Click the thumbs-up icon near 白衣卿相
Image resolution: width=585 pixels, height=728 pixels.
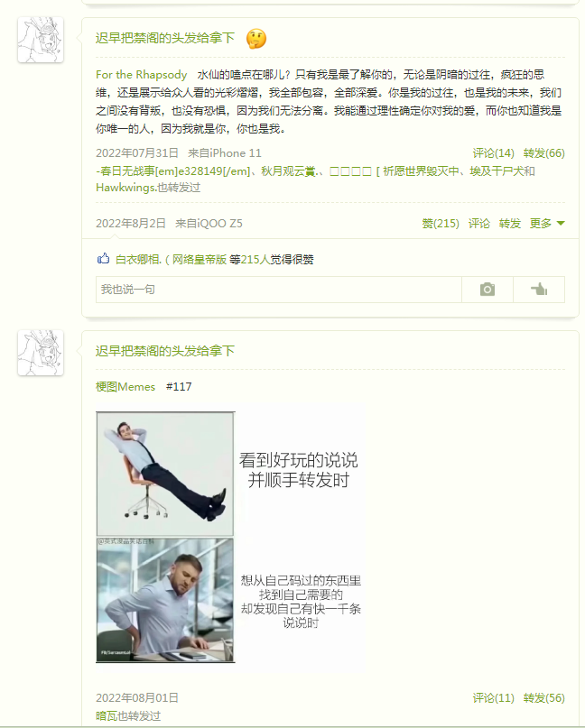[103, 259]
